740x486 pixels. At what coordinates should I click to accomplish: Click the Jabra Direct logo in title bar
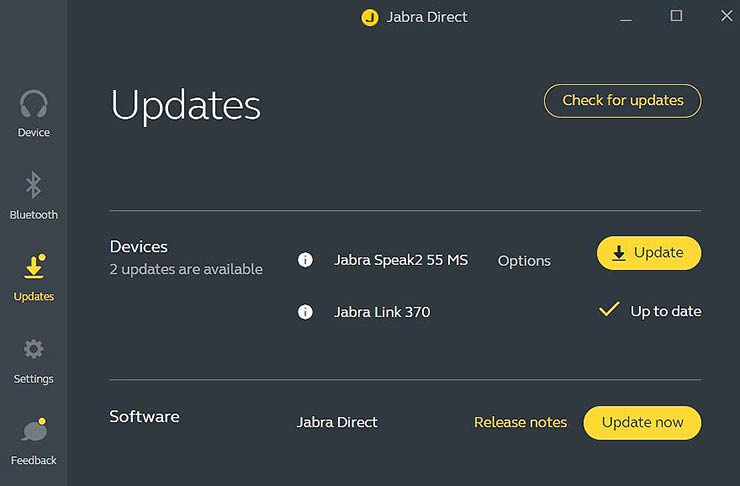pos(370,17)
